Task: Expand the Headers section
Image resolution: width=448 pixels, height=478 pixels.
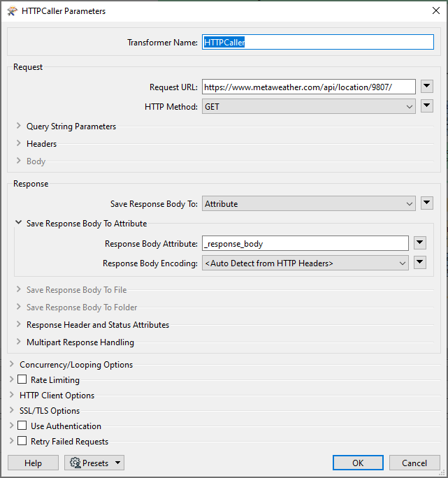Action: click(x=19, y=143)
